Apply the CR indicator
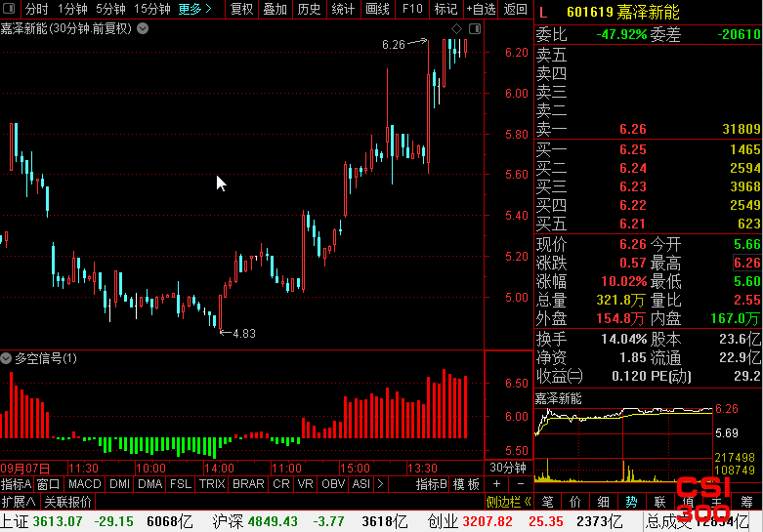 tap(281, 484)
